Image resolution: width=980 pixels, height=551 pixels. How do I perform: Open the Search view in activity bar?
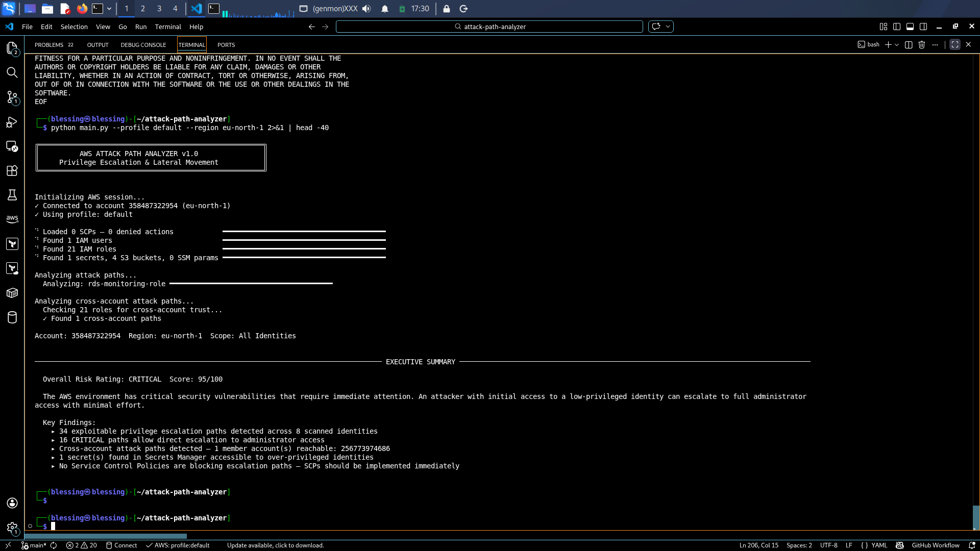12,72
